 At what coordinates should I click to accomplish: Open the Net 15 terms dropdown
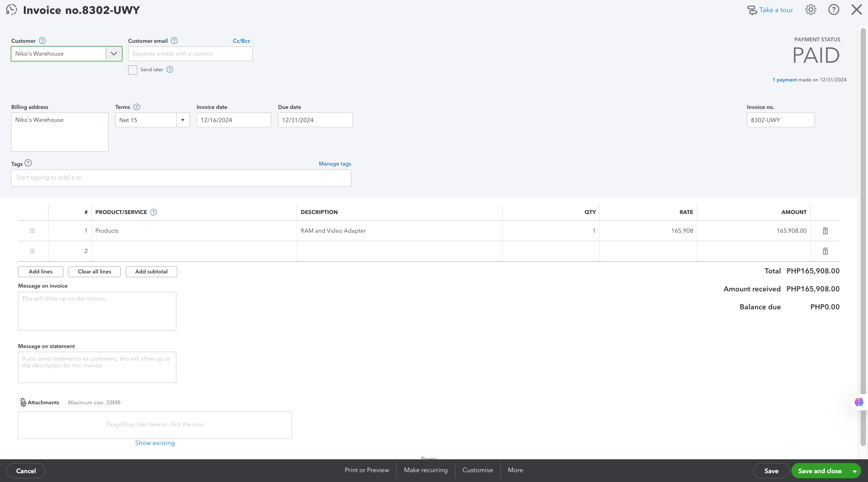183,120
